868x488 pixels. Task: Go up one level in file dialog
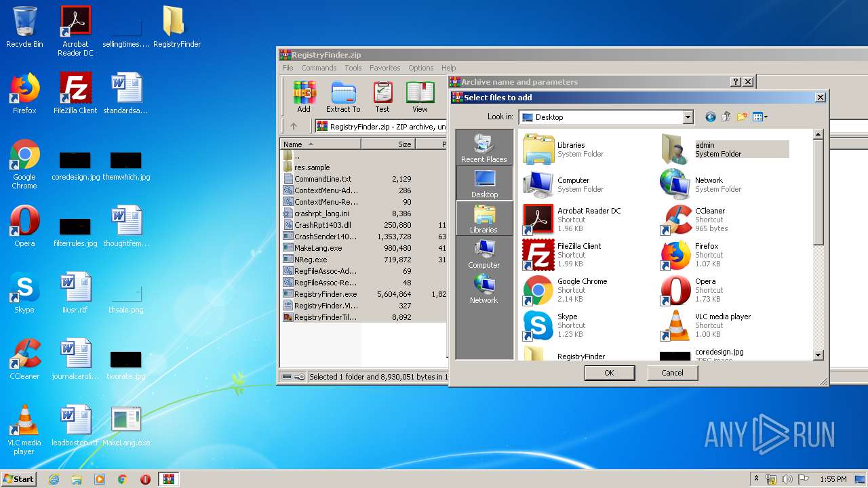tap(726, 117)
